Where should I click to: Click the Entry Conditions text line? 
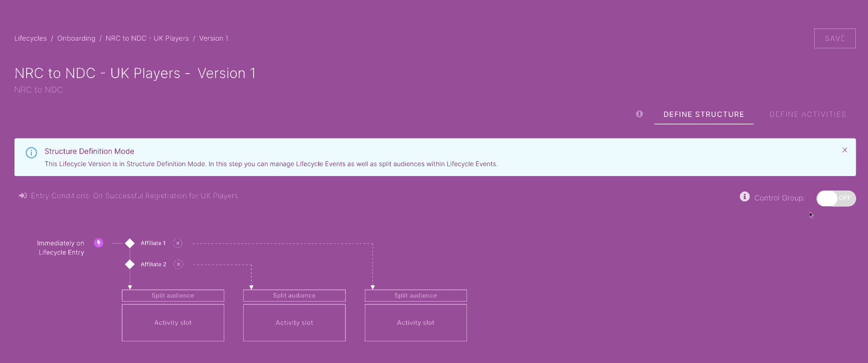[134, 195]
